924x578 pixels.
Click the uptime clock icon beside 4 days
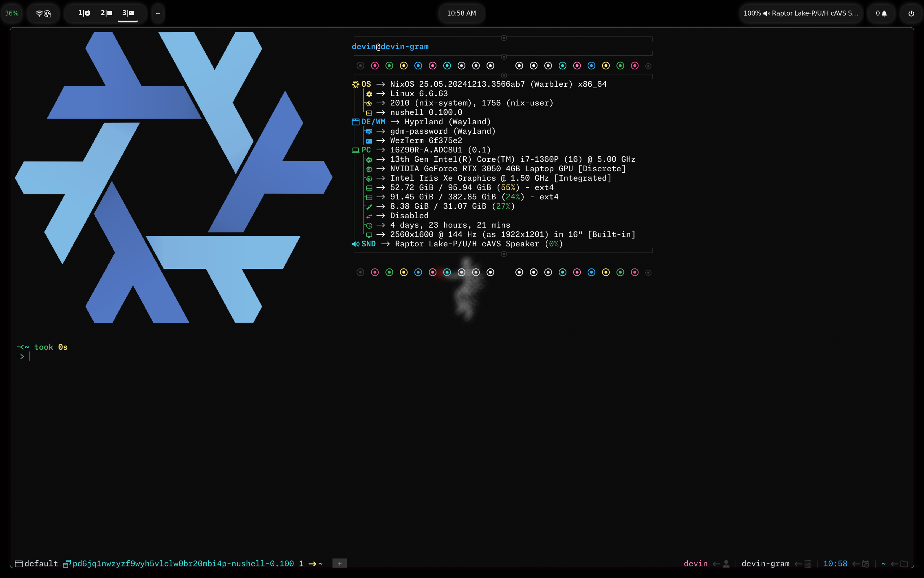tap(369, 225)
